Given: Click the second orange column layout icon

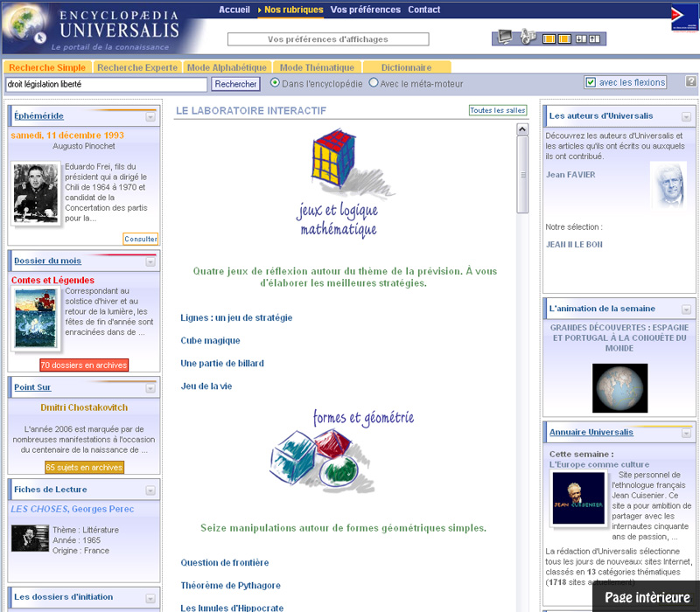Looking at the screenshot, I should pyautogui.click(x=564, y=39).
